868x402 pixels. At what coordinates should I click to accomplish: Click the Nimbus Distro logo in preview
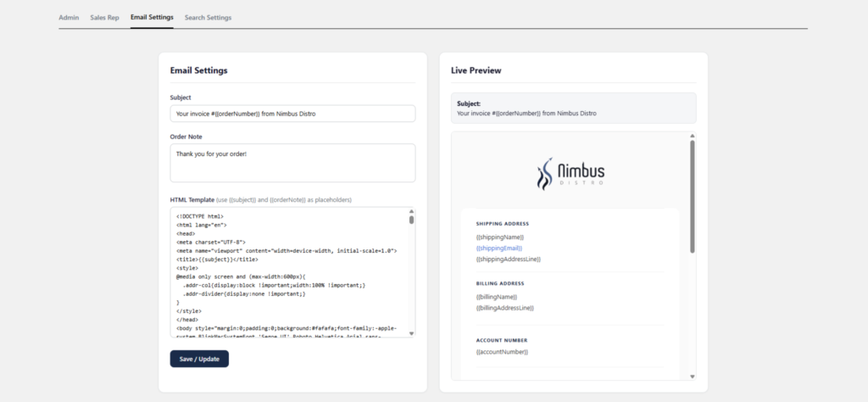click(x=570, y=173)
